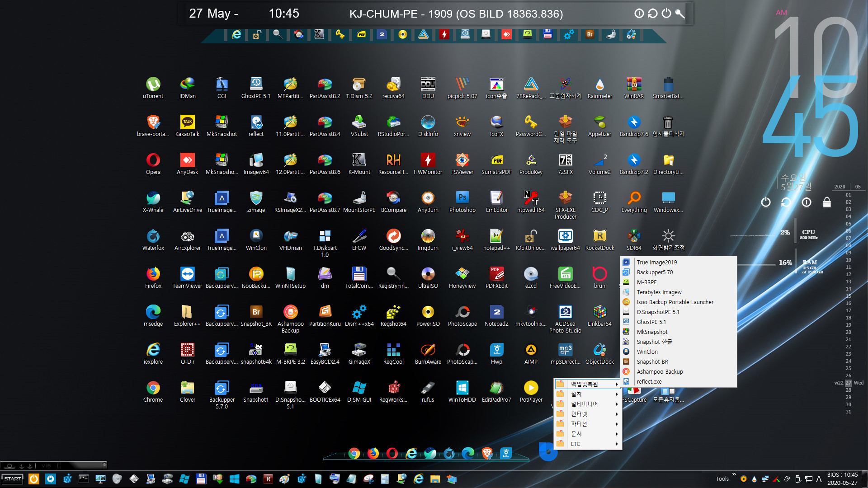Select reflect.exe menu entry
The width and height of the screenshot is (868, 488).
click(x=679, y=381)
